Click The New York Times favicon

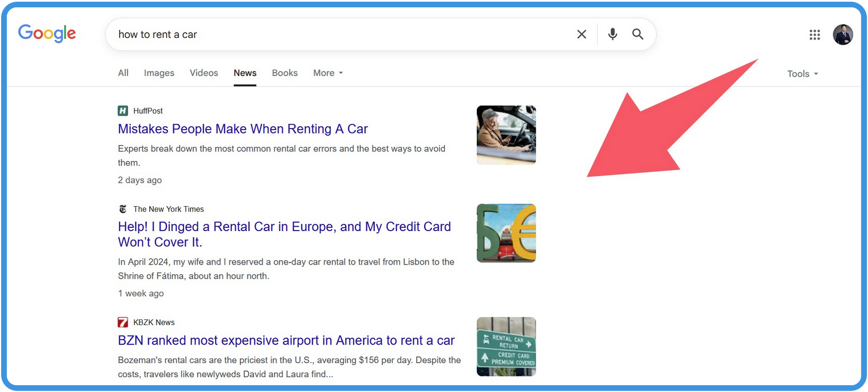point(123,209)
